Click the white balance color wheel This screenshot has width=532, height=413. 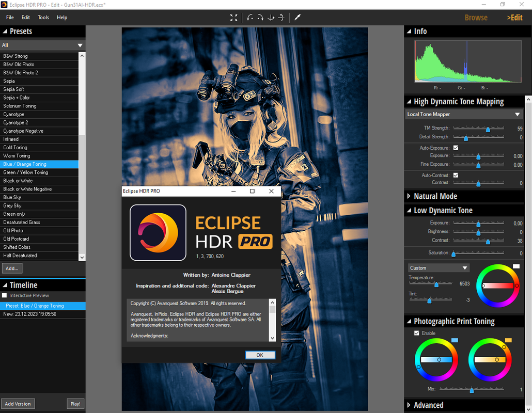click(498, 286)
